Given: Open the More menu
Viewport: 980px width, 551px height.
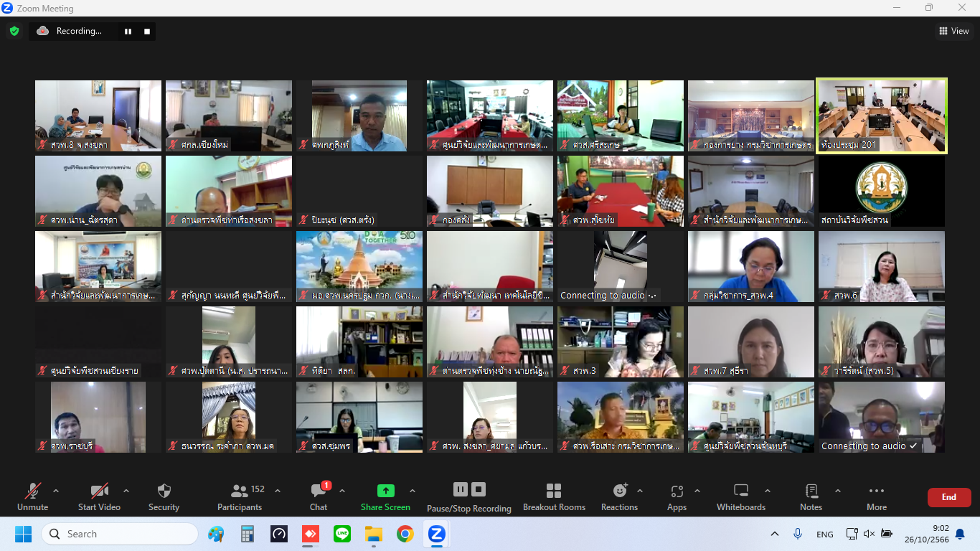Looking at the screenshot, I should pos(877,491).
